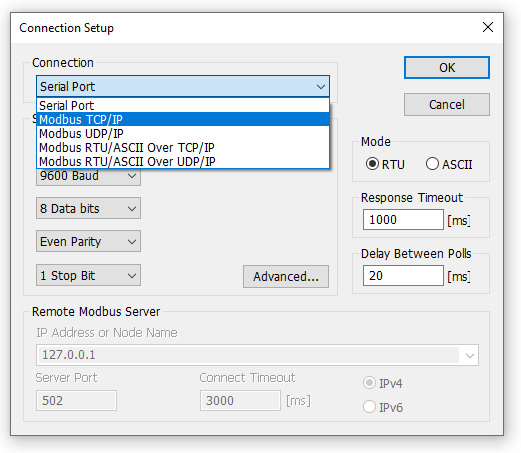The height and width of the screenshot is (453, 521).
Task: Open the 1 Stop Bit dropdown
Action: click(x=88, y=275)
